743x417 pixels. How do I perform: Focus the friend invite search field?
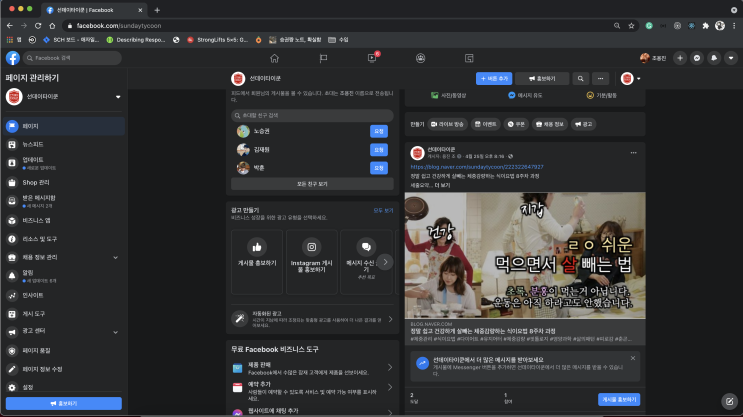pos(312,115)
